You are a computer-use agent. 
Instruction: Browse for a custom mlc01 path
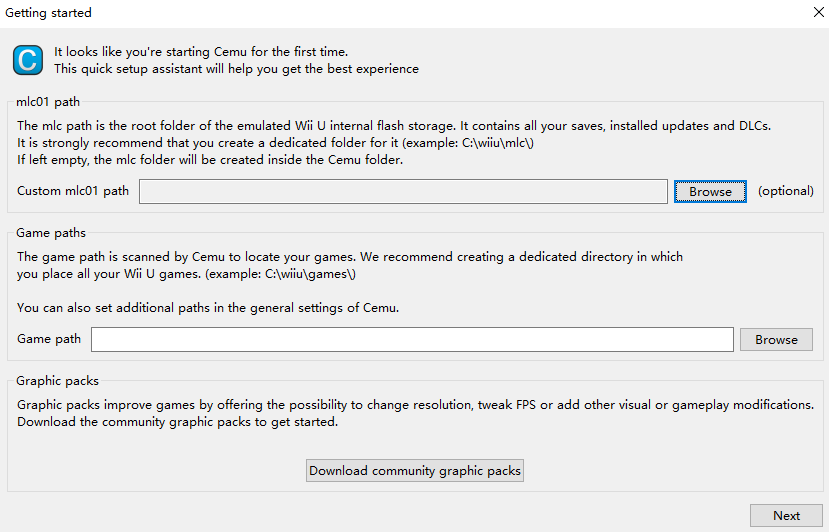point(710,191)
